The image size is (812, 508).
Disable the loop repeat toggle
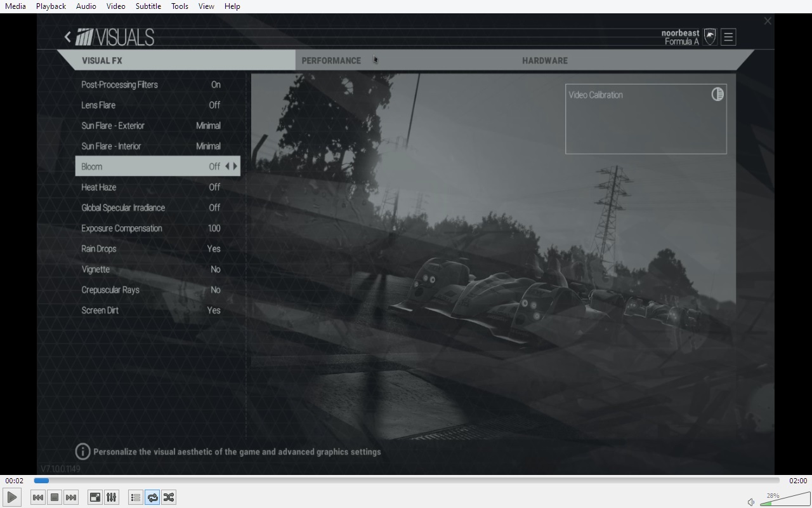152,497
